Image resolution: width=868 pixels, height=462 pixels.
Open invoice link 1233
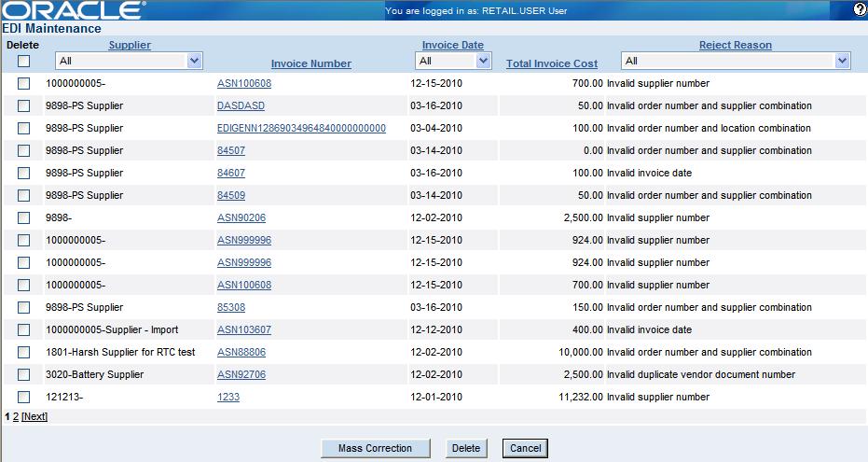point(228,397)
